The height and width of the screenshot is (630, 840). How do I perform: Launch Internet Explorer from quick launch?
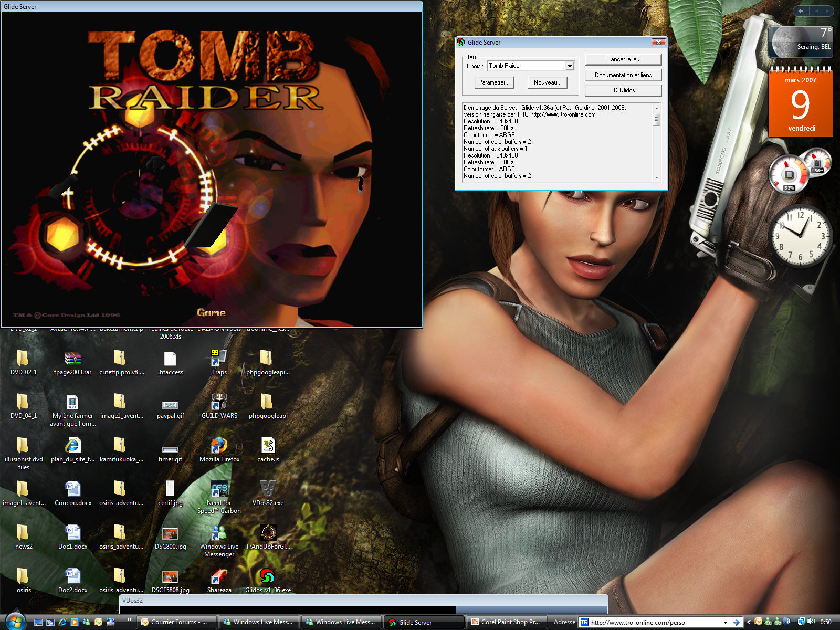click(62, 622)
